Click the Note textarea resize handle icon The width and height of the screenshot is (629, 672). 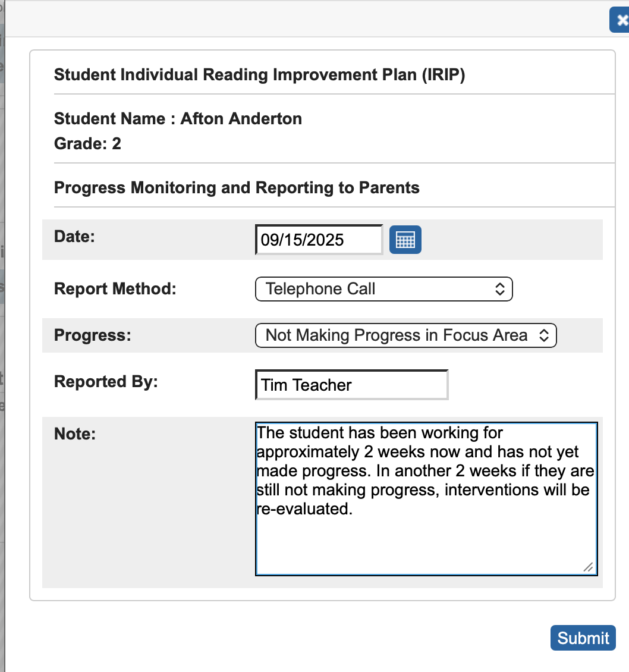point(589,568)
